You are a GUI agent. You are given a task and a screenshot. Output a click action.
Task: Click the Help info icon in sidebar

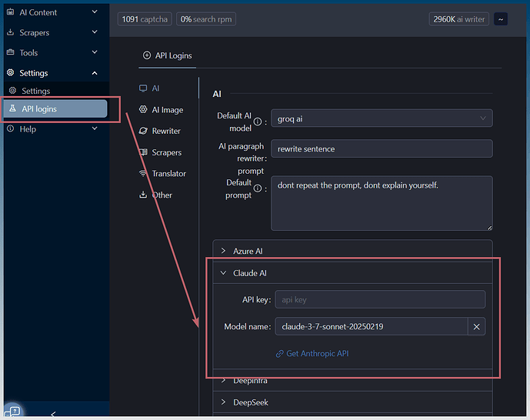(x=11, y=128)
